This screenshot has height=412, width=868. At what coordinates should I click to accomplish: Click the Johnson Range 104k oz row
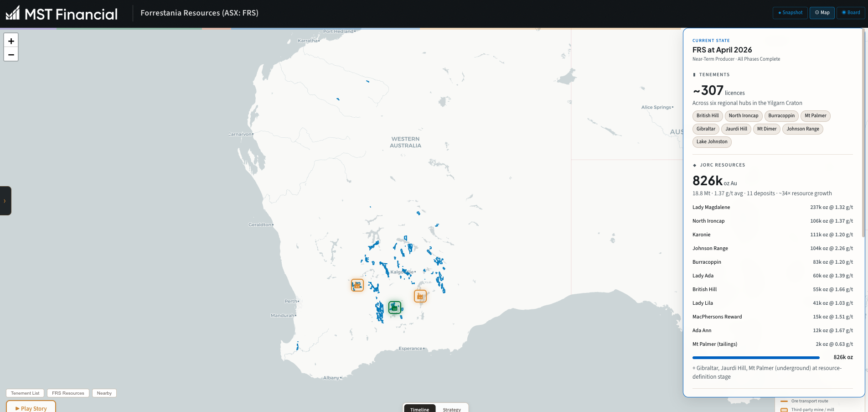(x=773, y=248)
